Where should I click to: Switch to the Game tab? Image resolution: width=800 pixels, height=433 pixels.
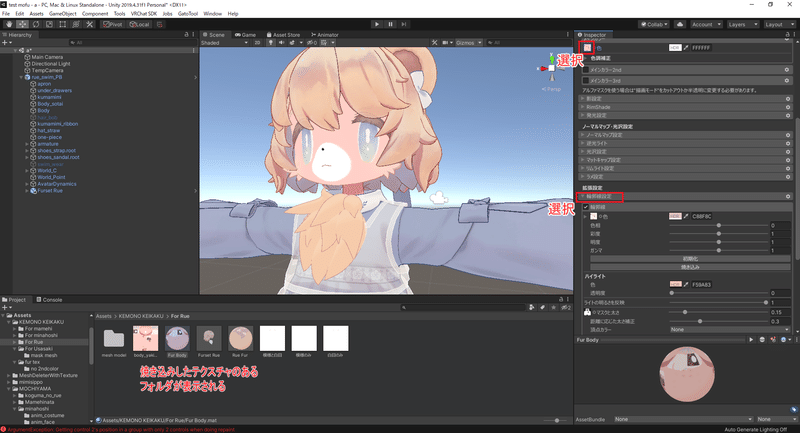point(245,35)
